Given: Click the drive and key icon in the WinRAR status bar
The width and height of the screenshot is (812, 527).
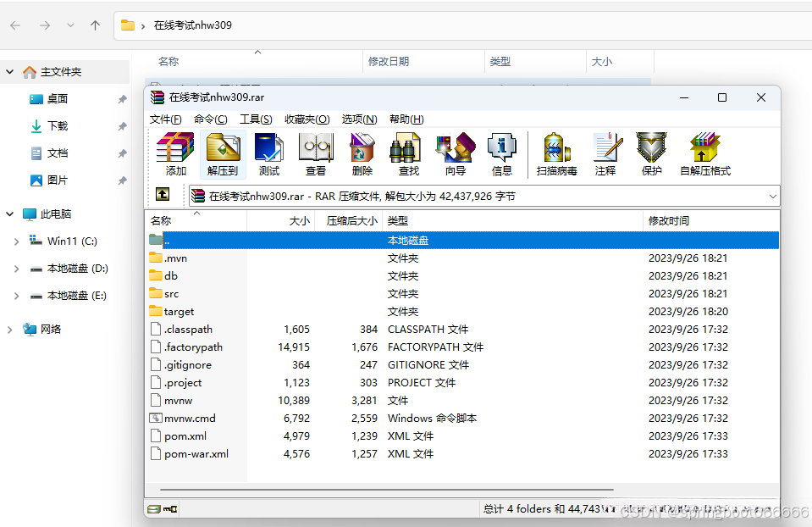Looking at the screenshot, I should click(162, 509).
